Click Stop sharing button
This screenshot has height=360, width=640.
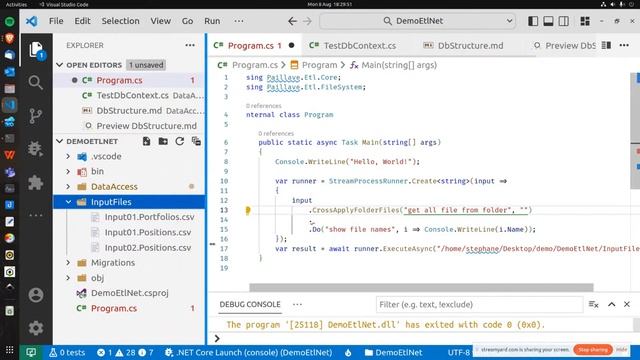tap(593, 350)
